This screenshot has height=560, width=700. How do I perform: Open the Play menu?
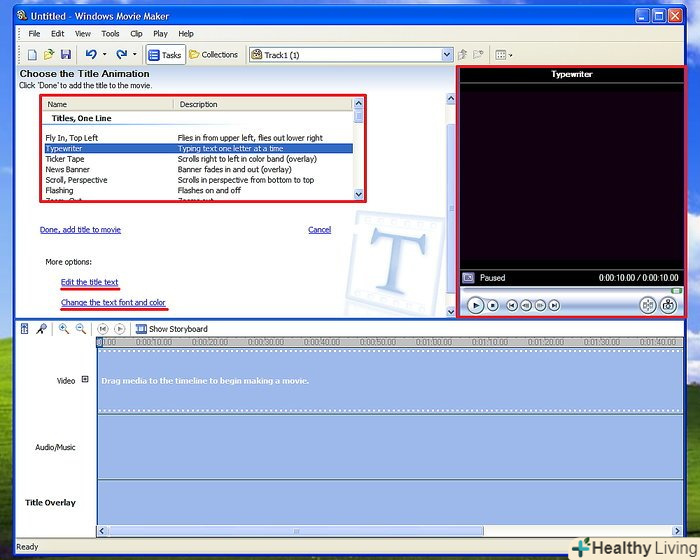click(160, 33)
